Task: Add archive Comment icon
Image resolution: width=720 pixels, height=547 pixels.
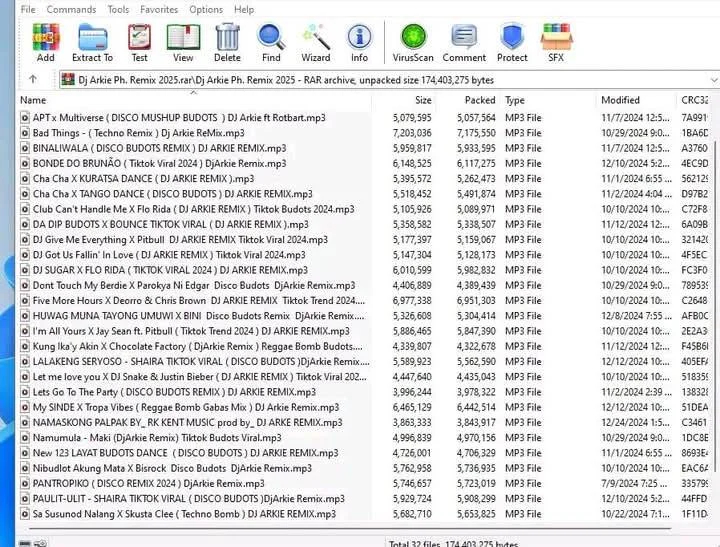Action: coord(464,38)
